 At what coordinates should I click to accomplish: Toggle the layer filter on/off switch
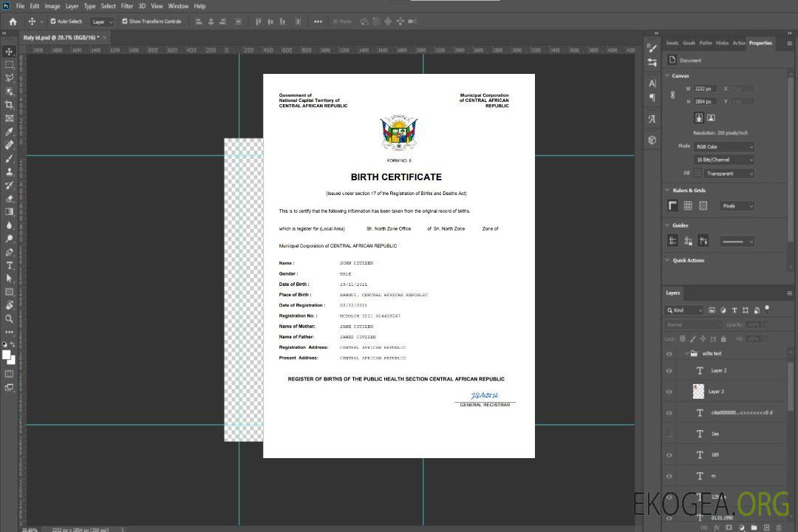click(767, 309)
